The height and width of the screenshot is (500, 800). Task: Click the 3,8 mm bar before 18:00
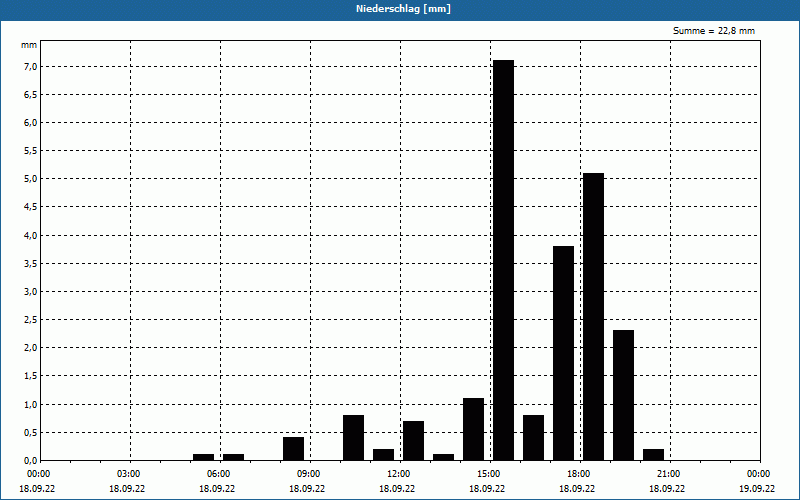(x=563, y=353)
